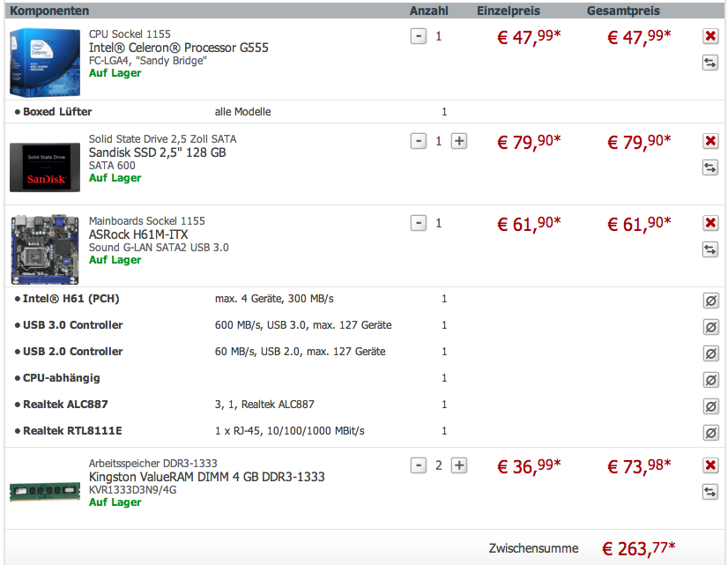Remove the Intel Celeron G555 from cart
Viewport: 728px width, 565px height.
click(x=710, y=36)
